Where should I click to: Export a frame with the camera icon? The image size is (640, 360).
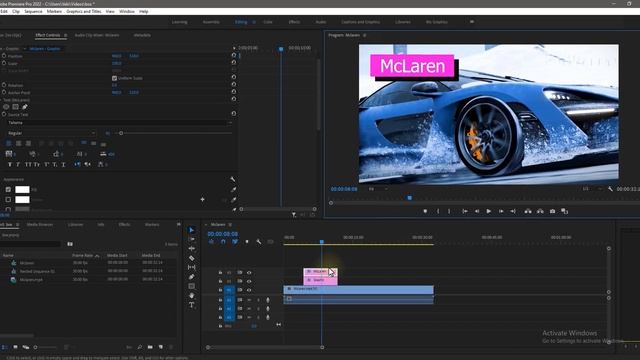point(552,211)
